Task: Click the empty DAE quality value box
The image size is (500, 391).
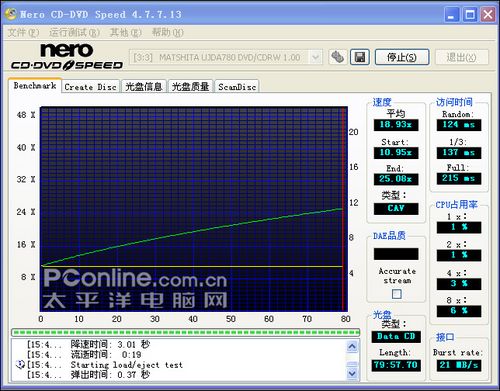Action: coord(396,254)
